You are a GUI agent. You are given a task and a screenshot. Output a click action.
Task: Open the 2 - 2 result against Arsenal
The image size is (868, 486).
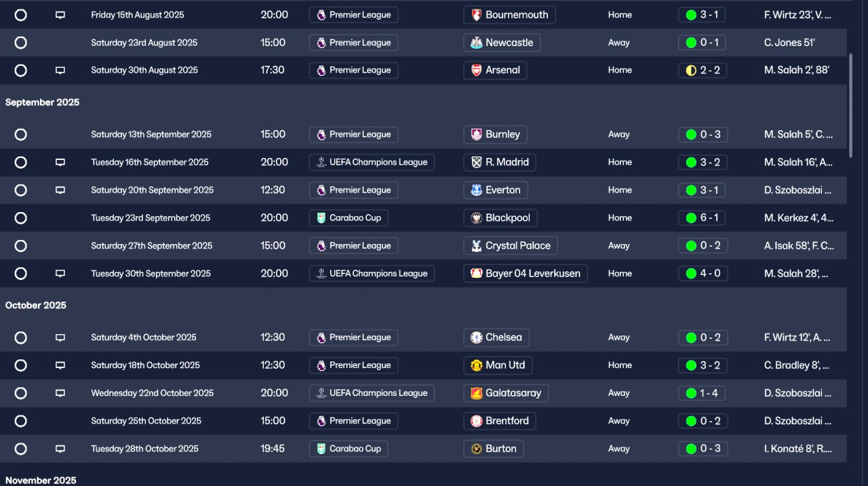[x=702, y=70]
